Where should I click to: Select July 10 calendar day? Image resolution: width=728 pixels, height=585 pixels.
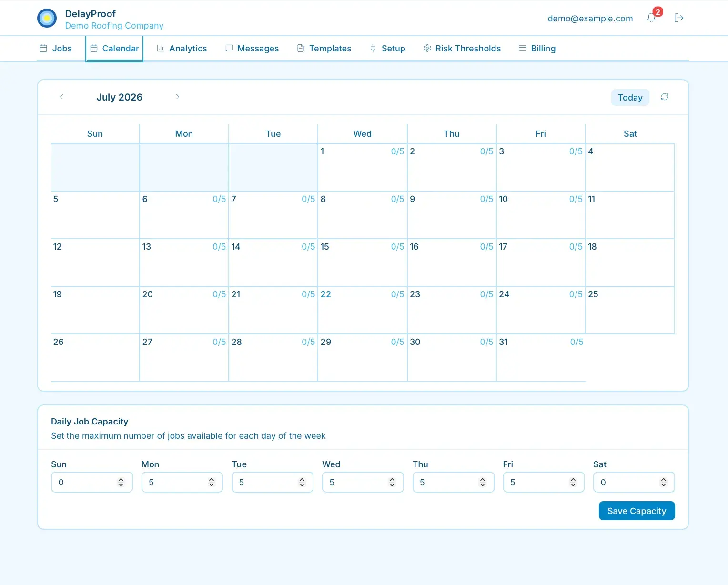tap(541, 215)
